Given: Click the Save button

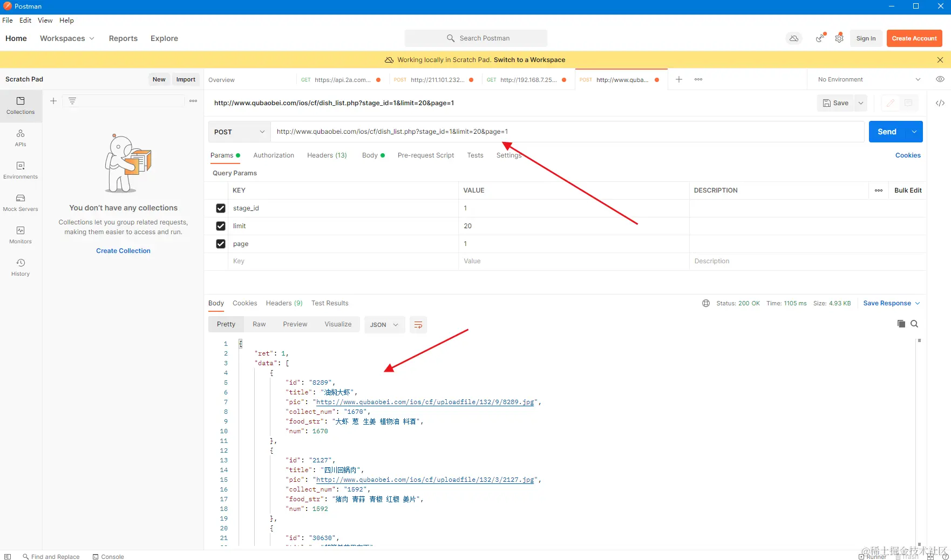Looking at the screenshot, I should click(x=835, y=103).
